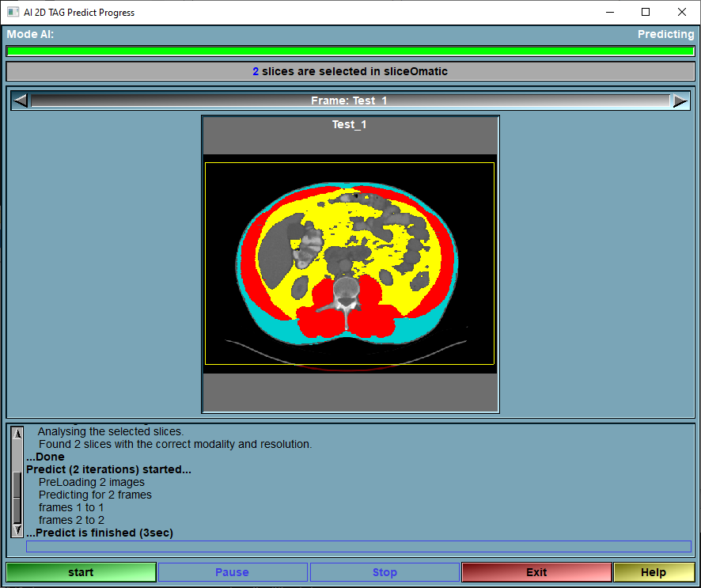Click the green prediction progress bar
Screen dimensions: 701x588
coord(350,51)
